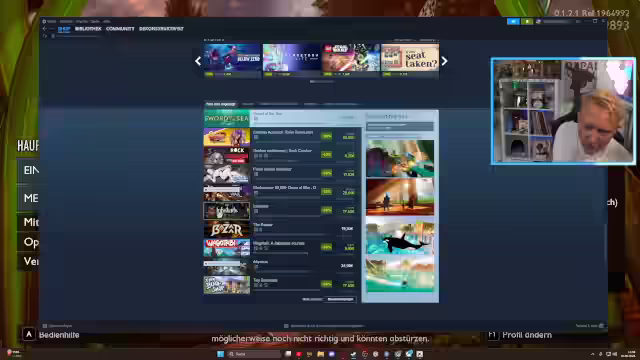Image resolution: width=640 pixels, height=360 pixels.
Task: Show hidden system tray icons
Action: point(593,354)
